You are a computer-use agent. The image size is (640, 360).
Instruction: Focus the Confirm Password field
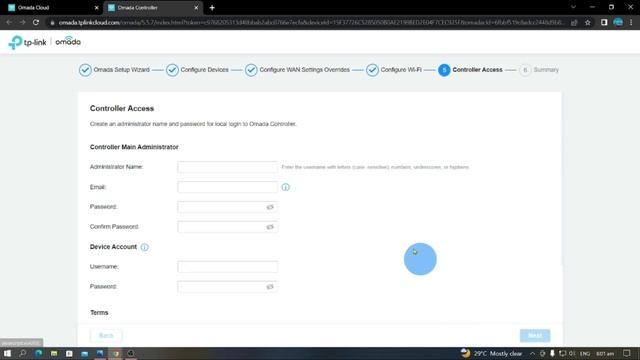pos(227,227)
